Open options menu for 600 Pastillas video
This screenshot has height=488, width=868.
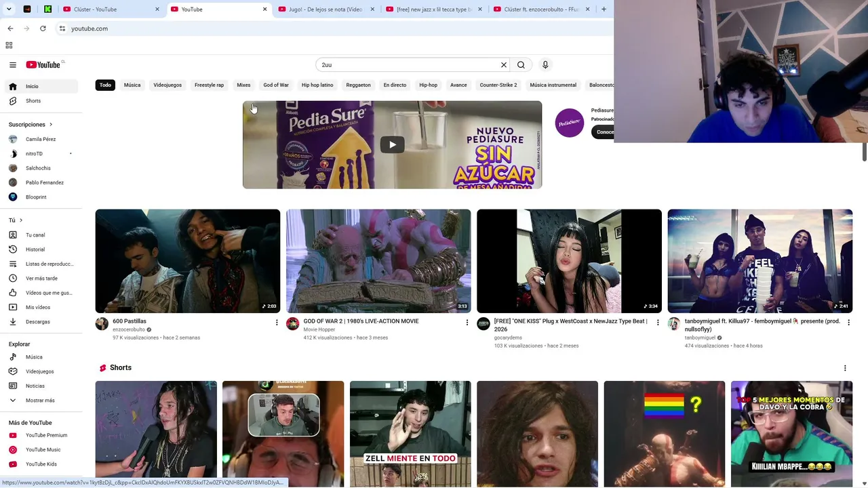click(x=276, y=323)
